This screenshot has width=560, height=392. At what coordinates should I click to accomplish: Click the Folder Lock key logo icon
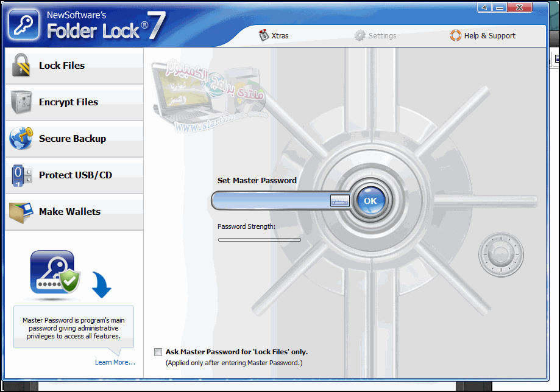pyautogui.click(x=24, y=24)
